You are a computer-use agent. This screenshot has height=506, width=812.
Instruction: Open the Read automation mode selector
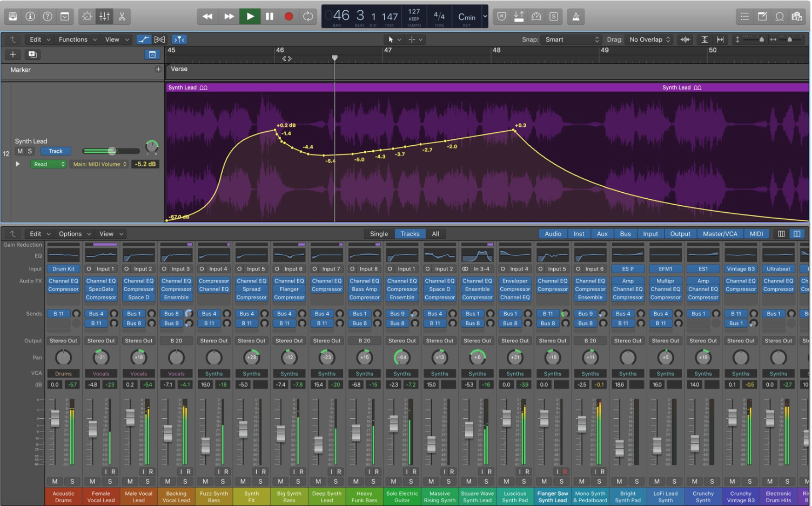(x=48, y=164)
